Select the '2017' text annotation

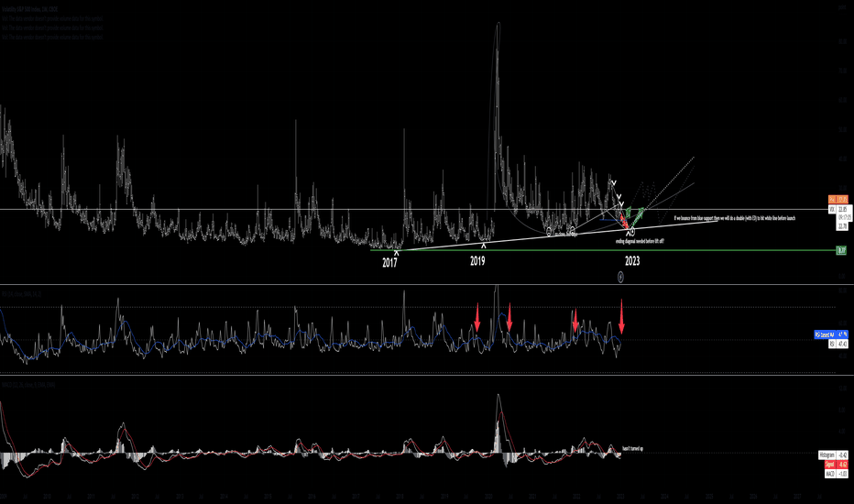389,263
